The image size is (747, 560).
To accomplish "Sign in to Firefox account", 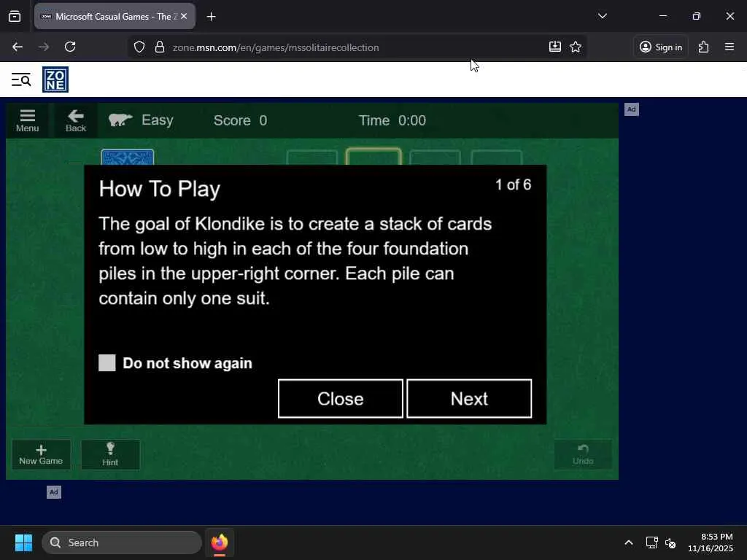I will tap(661, 47).
